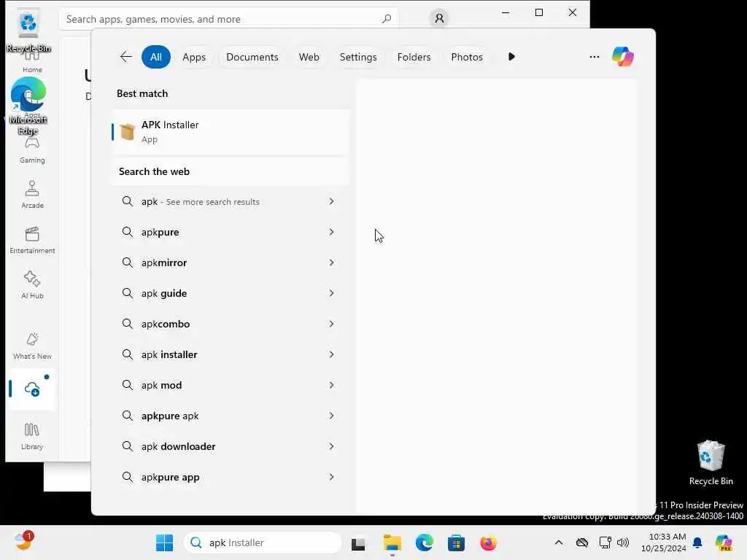The height and width of the screenshot is (560, 747).
Task: Open network status tray icon
Action: coord(605,542)
